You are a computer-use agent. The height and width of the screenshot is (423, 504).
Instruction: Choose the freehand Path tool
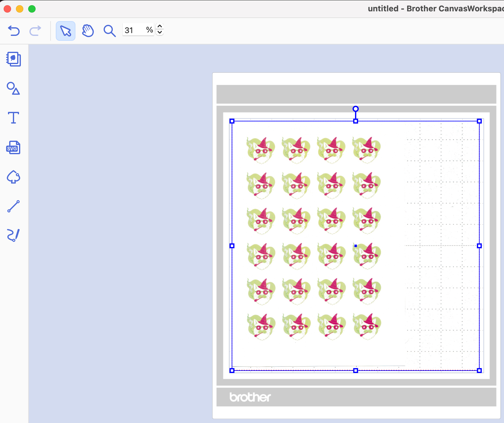pyautogui.click(x=13, y=235)
